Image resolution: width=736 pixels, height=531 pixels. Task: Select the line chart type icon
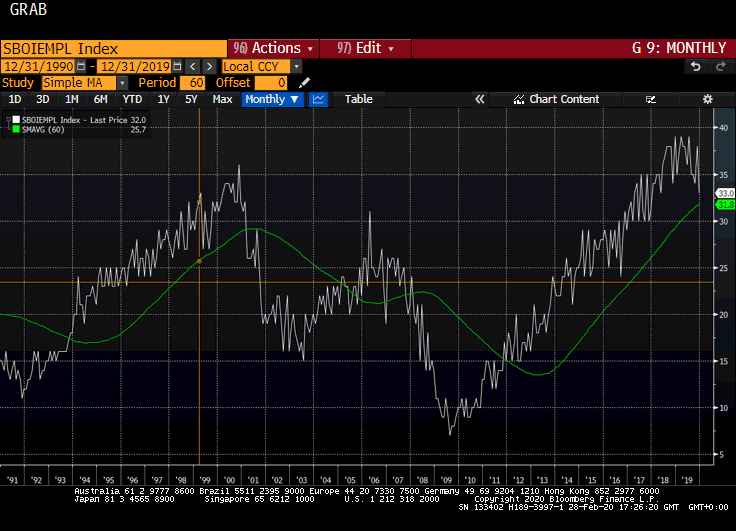[319, 99]
